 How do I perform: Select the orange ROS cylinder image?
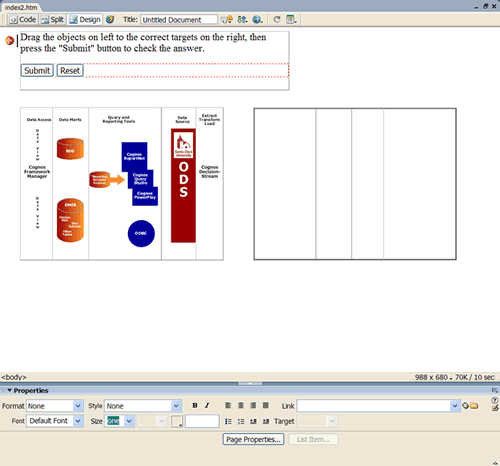(x=70, y=149)
